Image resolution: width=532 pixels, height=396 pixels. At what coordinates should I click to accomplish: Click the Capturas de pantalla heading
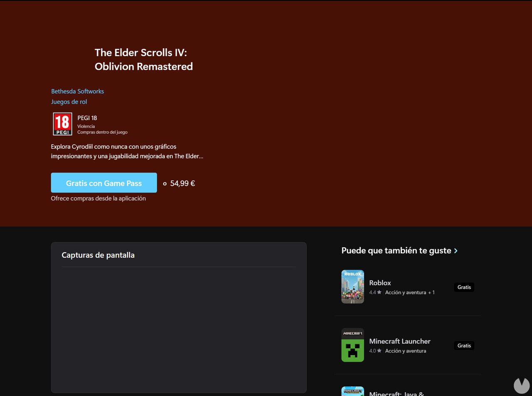click(x=98, y=255)
